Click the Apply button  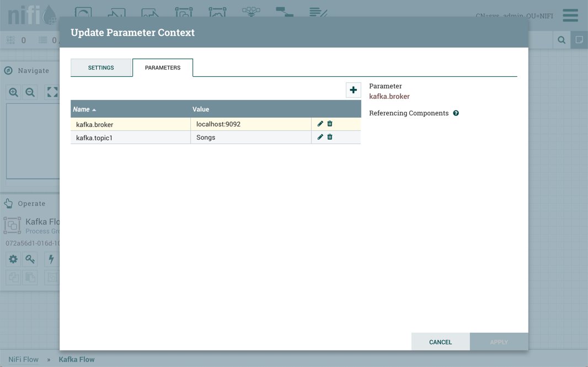[x=499, y=342]
